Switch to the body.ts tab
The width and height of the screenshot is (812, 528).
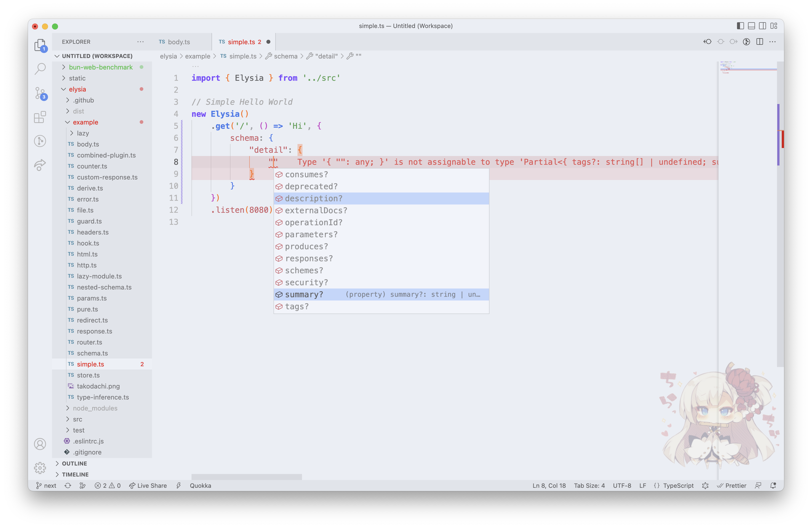click(x=181, y=41)
